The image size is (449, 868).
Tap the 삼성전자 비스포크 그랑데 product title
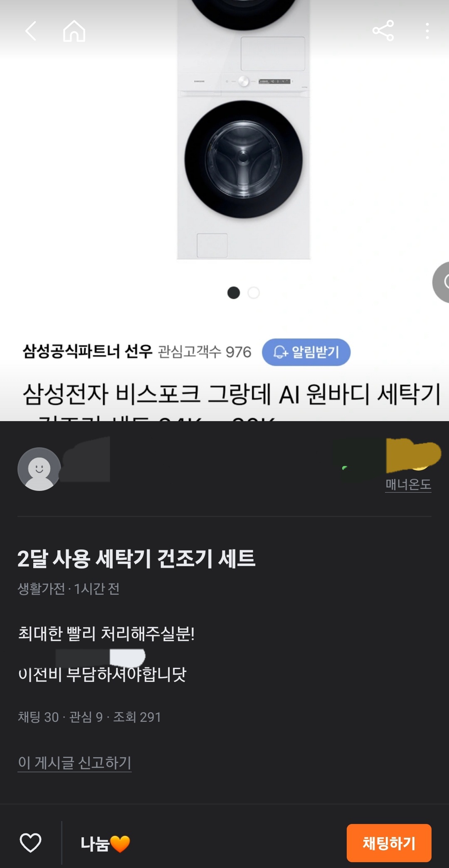pyautogui.click(x=232, y=394)
